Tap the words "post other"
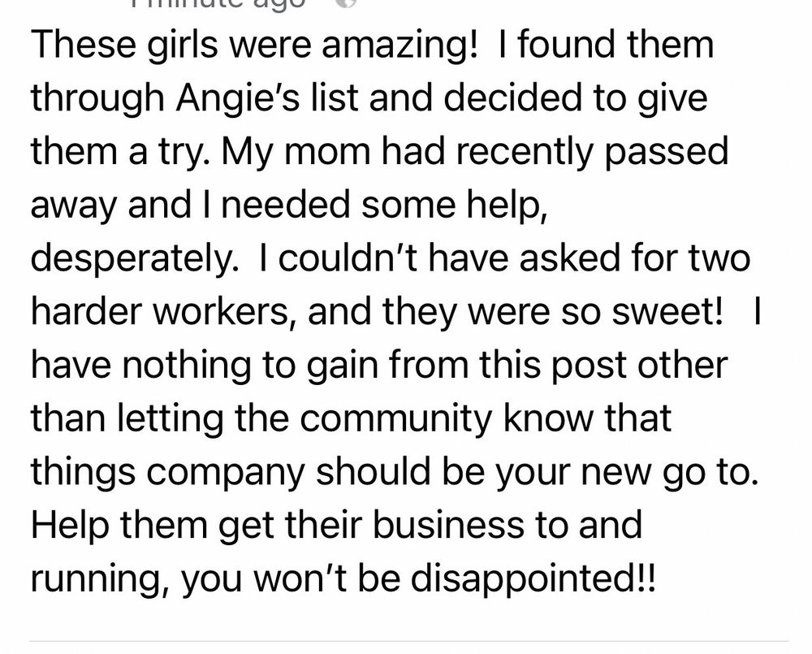 (644, 366)
